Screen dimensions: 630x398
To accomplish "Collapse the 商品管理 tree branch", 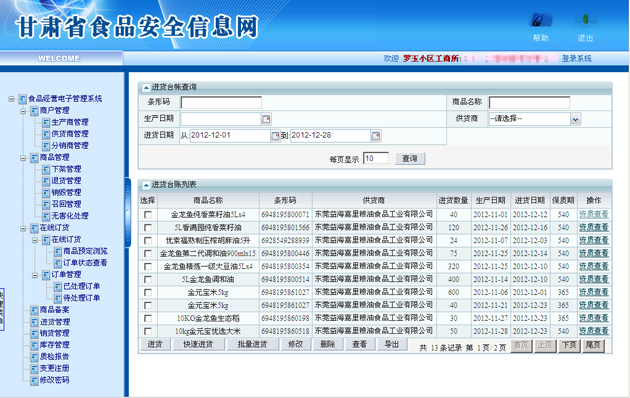I will [23, 158].
